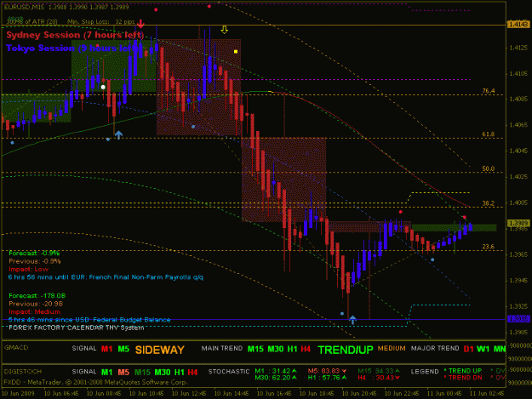Select the yellow current price label 1.3989
This screenshot has height=399, width=532.
pyautogui.click(x=518, y=223)
